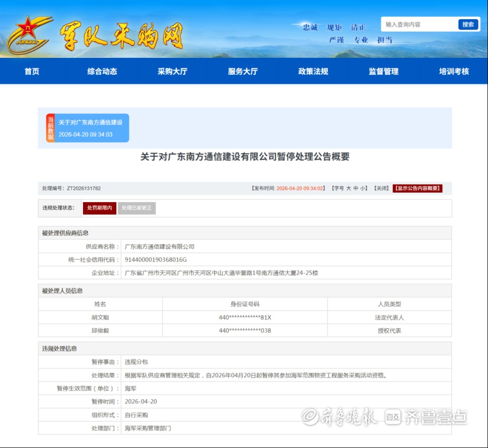488x448 pixels.
Task: Click the 军队采购网 calligraphy site title
Action: click(x=121, y=36)
